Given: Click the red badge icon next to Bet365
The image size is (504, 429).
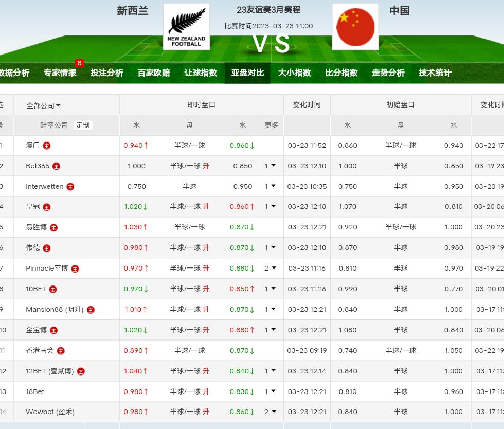Looking at the screenshot, I should pos(57,166).
